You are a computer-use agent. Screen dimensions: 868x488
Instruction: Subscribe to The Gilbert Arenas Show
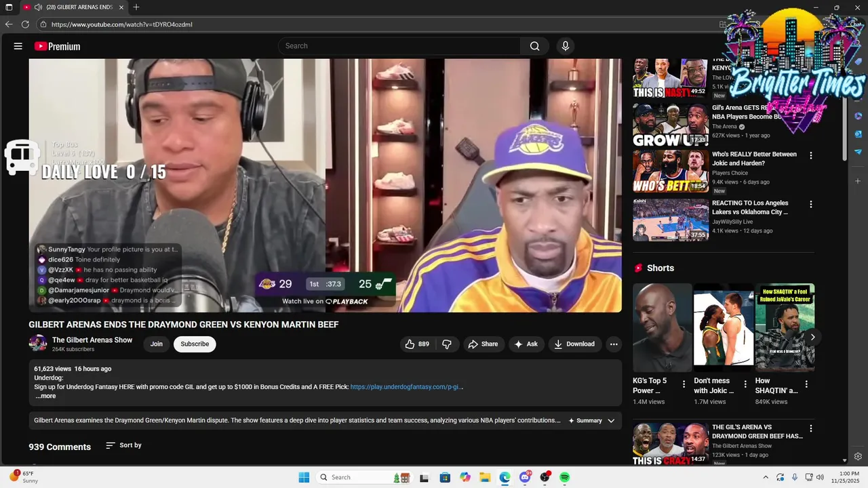click(x=195, y=344)
